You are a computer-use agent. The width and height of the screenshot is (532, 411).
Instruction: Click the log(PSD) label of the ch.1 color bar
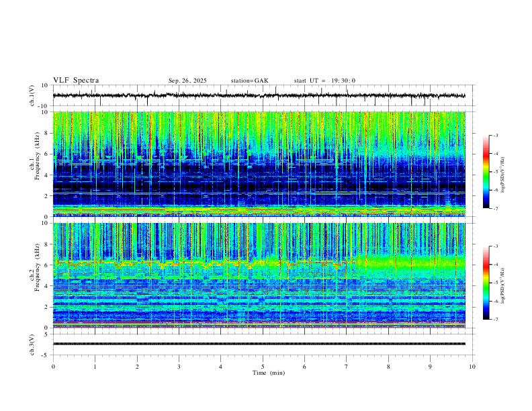point(503,175)
